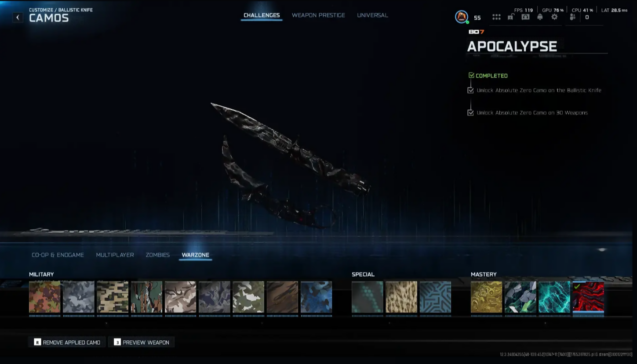The width and height of the screenshot is (637, 364).
Task: Click the Ballistic Knife challenge checkbox
Action: pyautogui.click(x=471, y=90)
